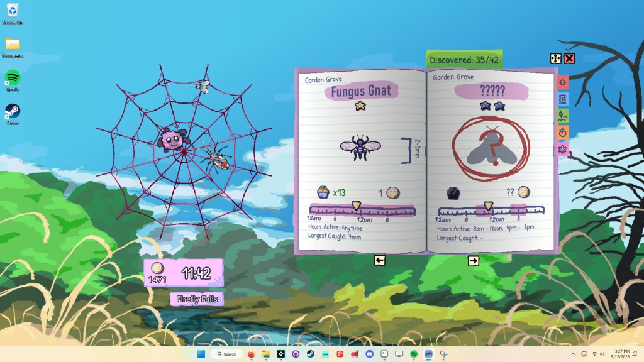The height and width of the screenshot is (362, 644).
Task: Click the fly caught in the upper web
Action: [204, 85]
